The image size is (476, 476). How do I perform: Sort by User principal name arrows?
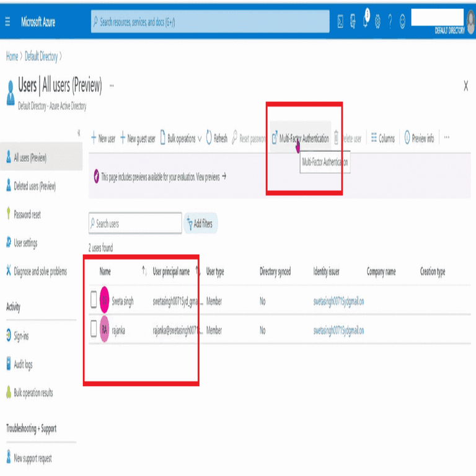(x=198, y=271)
